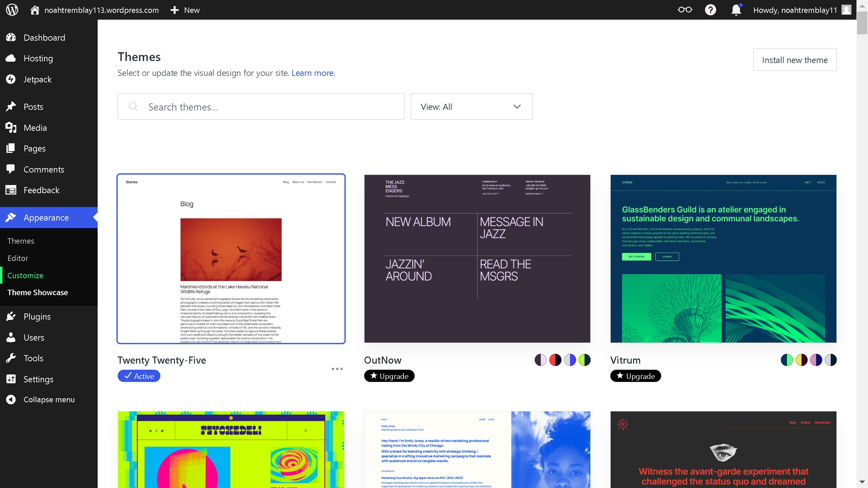The image size is (868, 488).
Task: Collapse the admin sidebar menu
Action: [49, 400]
